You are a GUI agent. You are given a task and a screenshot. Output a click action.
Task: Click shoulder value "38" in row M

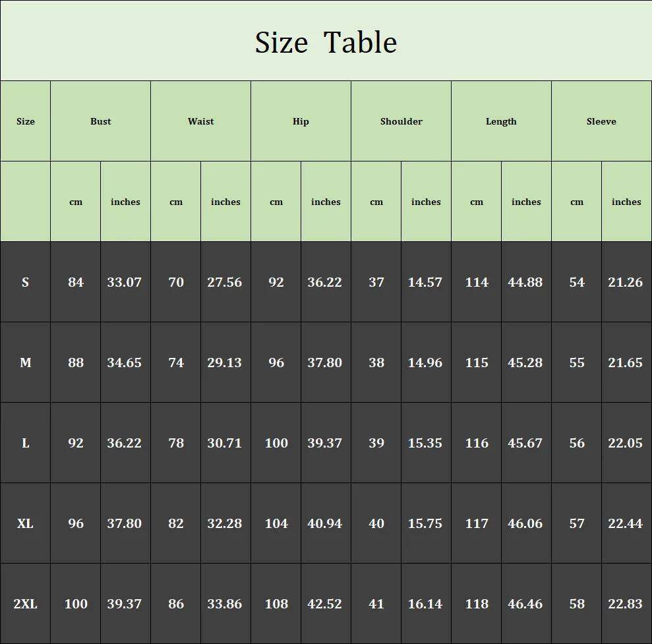pos(376,363)
